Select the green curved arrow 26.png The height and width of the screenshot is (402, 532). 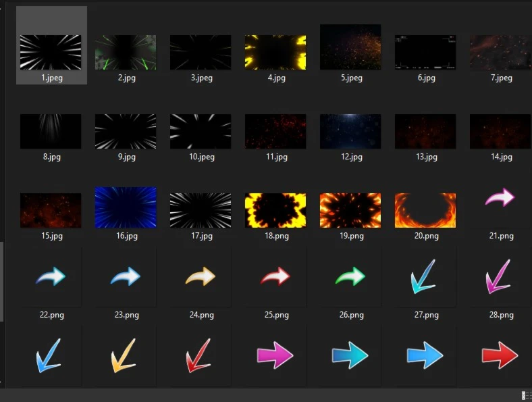[350, 276]
